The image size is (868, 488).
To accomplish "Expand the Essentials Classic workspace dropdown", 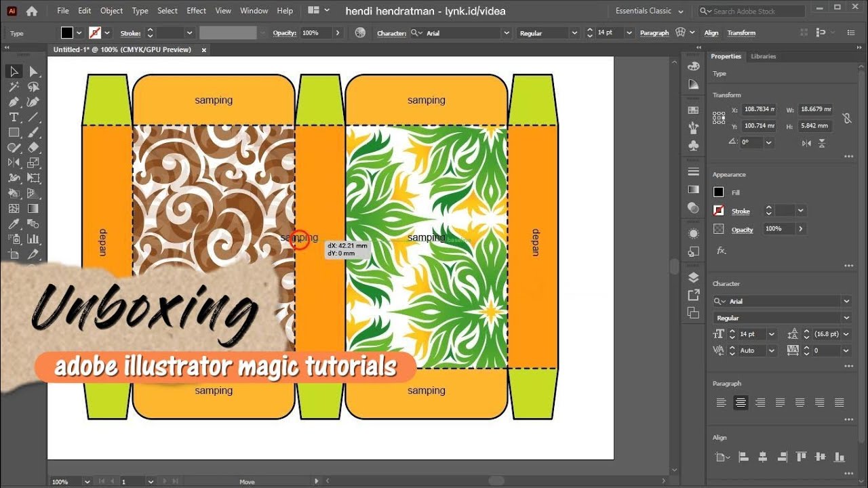I will (682, 11).
